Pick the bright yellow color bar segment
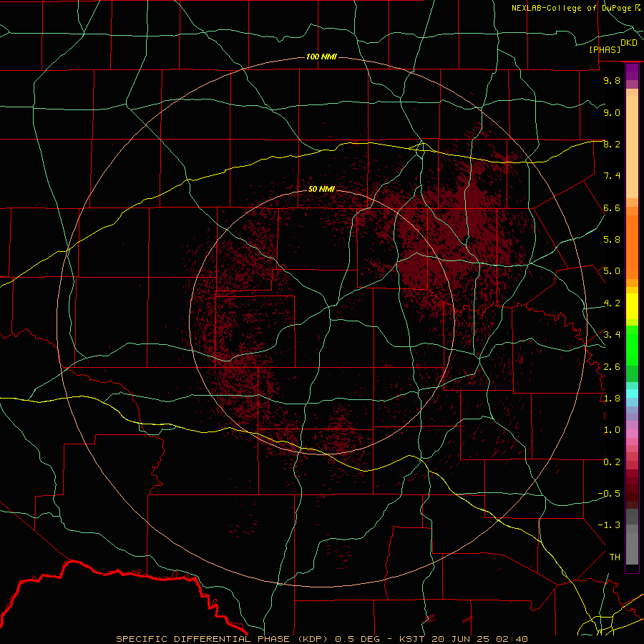Viewport: 644px width, 644px height. point(632,306)
